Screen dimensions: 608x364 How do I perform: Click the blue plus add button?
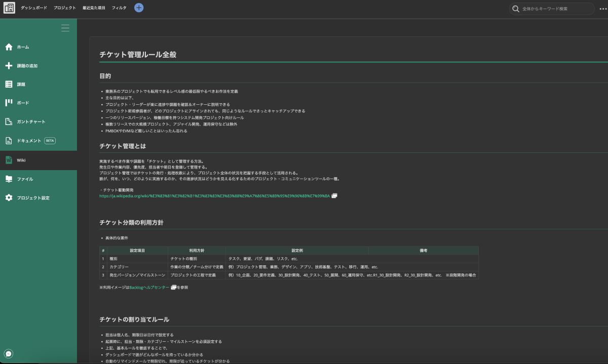tap(139, 8)
